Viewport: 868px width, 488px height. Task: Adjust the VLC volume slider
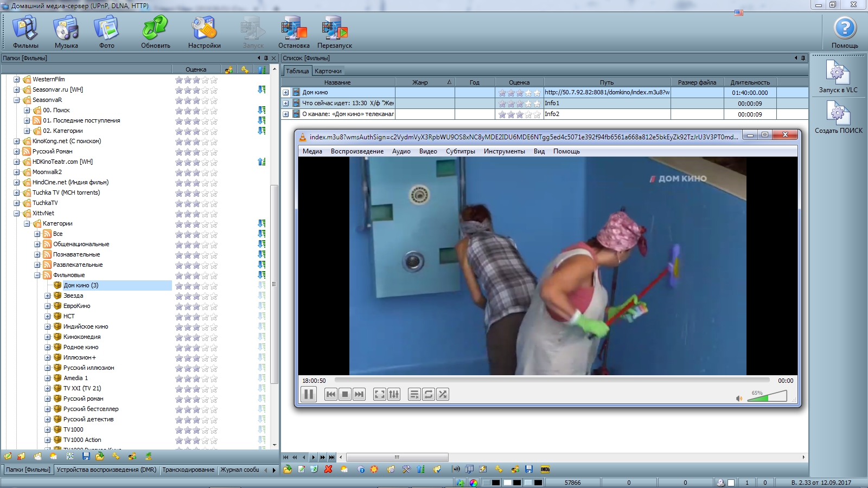767,397
